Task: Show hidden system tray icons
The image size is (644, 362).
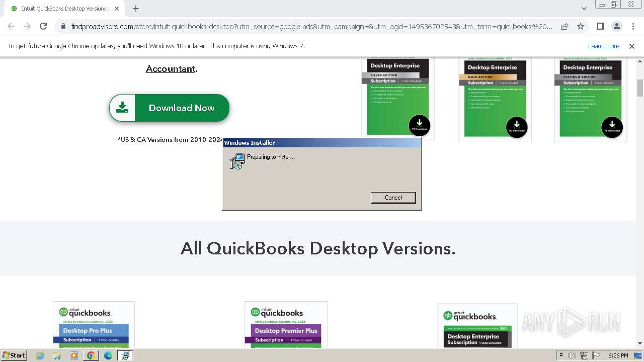Action: click(561, 355)
